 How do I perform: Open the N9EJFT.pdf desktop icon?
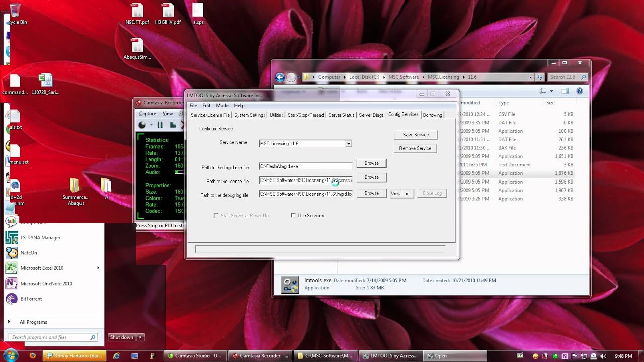137,14
